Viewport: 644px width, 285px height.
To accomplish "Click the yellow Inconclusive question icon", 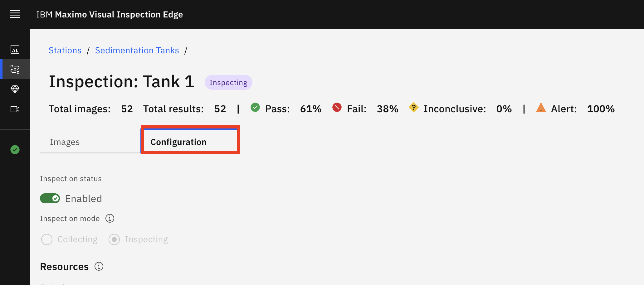I will (x=414, y=108).
